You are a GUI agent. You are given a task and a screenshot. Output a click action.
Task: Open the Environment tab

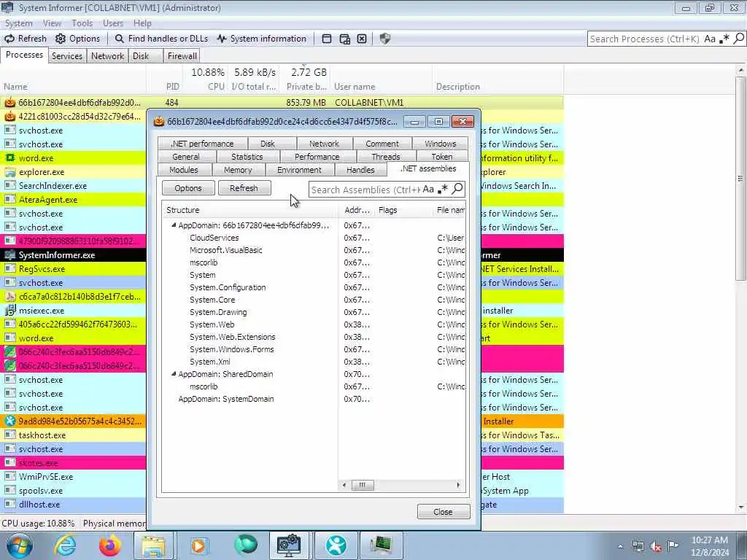299,170
